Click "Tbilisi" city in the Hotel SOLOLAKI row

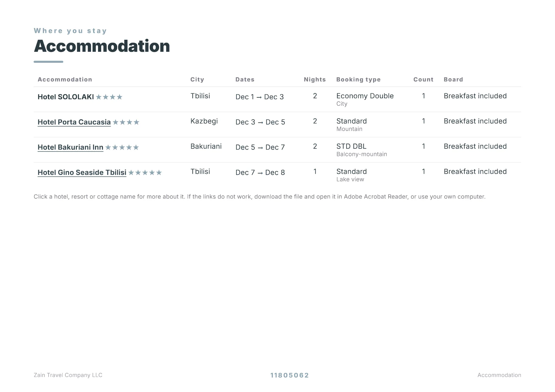click(200, 96)
